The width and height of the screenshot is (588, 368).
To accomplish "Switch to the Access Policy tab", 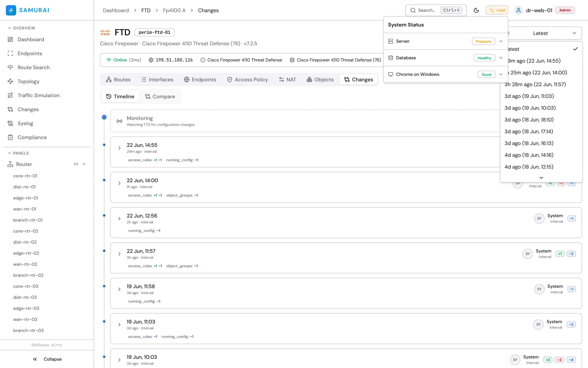I will tap(247, 80).
